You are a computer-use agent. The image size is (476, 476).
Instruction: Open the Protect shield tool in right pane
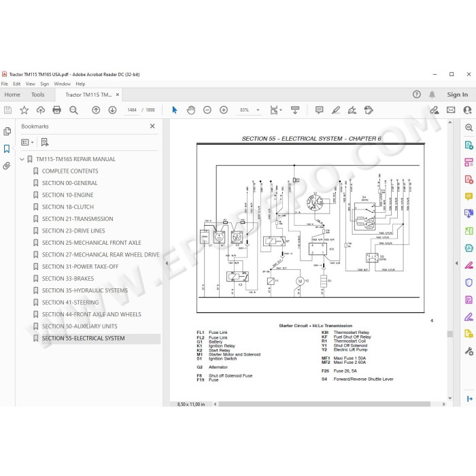click(x=469, y=283)
